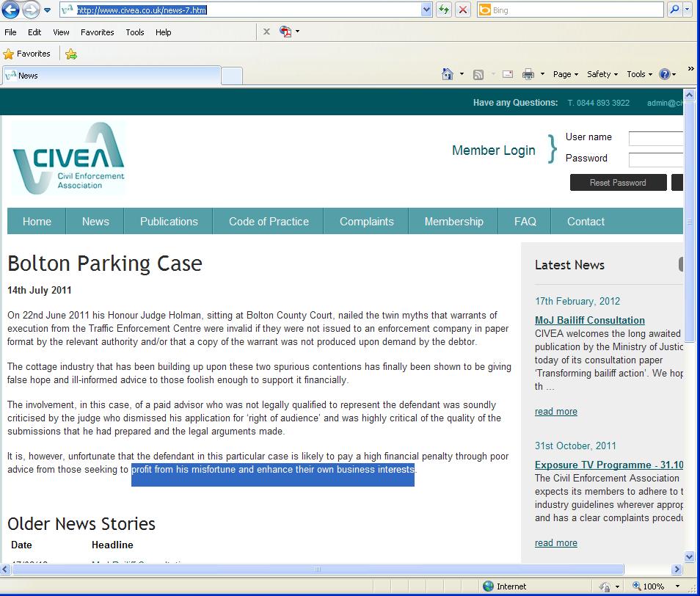
Task: Expand the PDF converter dropdown arrow
Action: [298, 32]
